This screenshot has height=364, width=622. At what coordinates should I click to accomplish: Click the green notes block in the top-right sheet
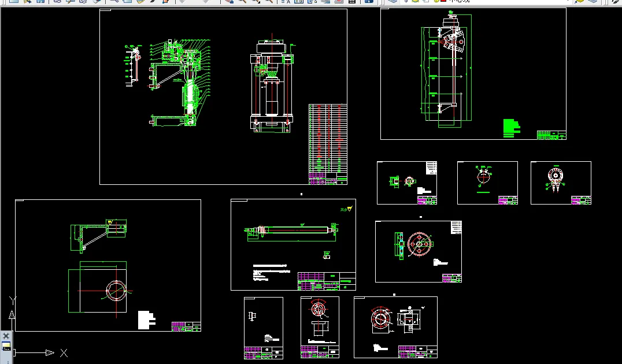pos(512,128)
